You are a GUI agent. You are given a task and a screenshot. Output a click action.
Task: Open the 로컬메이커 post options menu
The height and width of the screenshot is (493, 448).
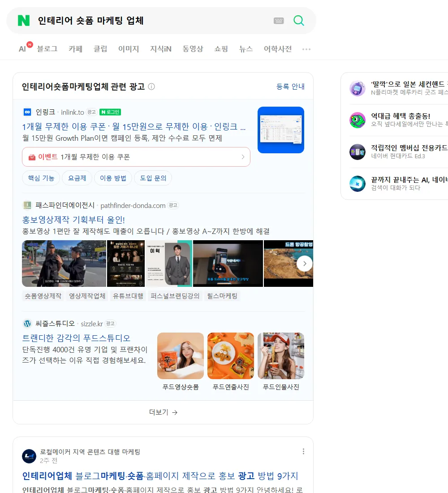[x=303, y=451]
